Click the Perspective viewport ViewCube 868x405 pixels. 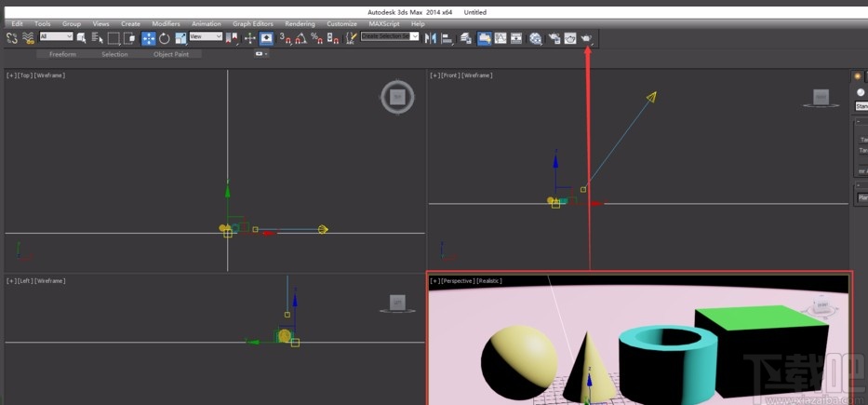coord(822,305)
